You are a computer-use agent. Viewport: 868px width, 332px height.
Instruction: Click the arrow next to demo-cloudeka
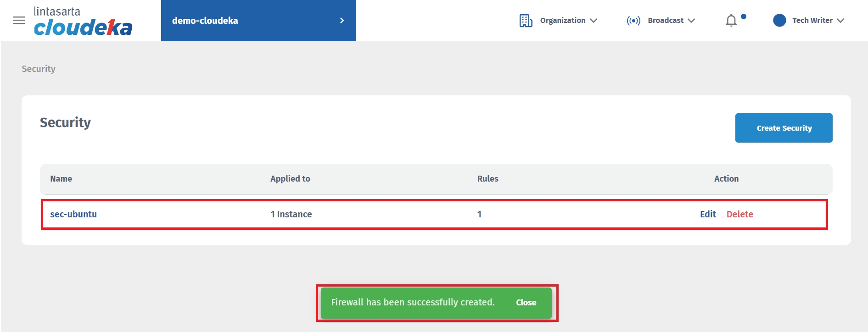342,21
